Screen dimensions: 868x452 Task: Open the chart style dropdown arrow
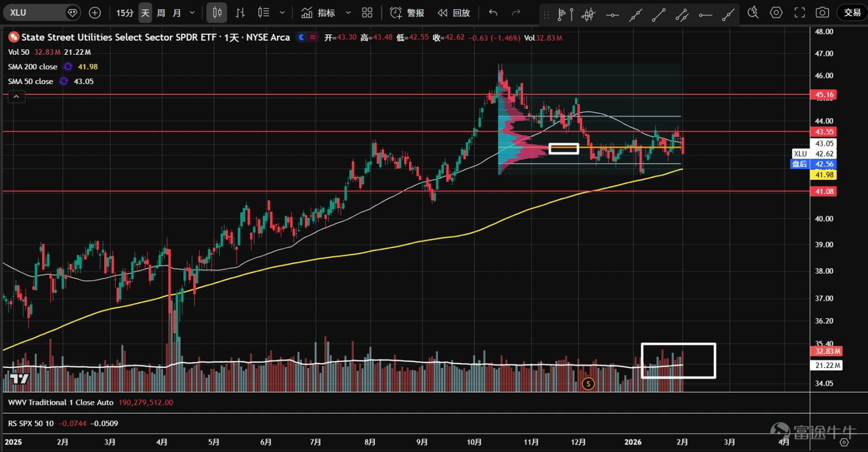click(282, 12)
